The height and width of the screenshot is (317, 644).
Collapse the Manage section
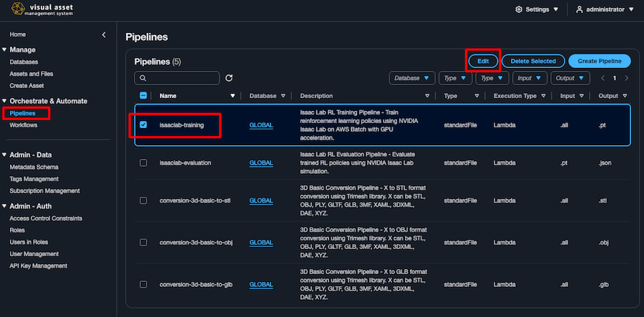click(4, 49)
